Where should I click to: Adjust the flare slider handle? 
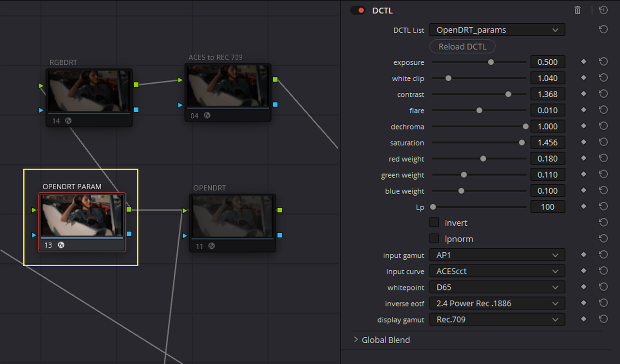[479, 110]
